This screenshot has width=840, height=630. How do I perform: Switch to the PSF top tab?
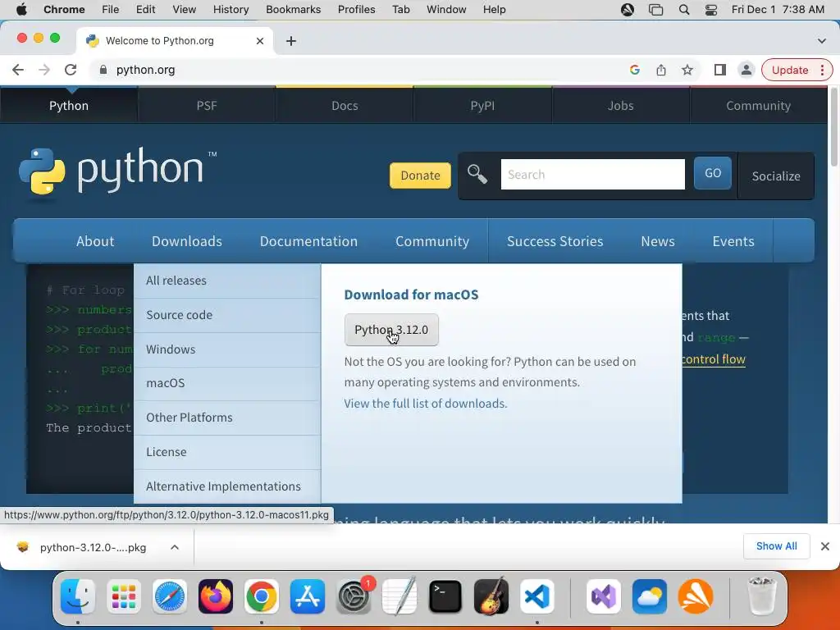tap(207, 106)
